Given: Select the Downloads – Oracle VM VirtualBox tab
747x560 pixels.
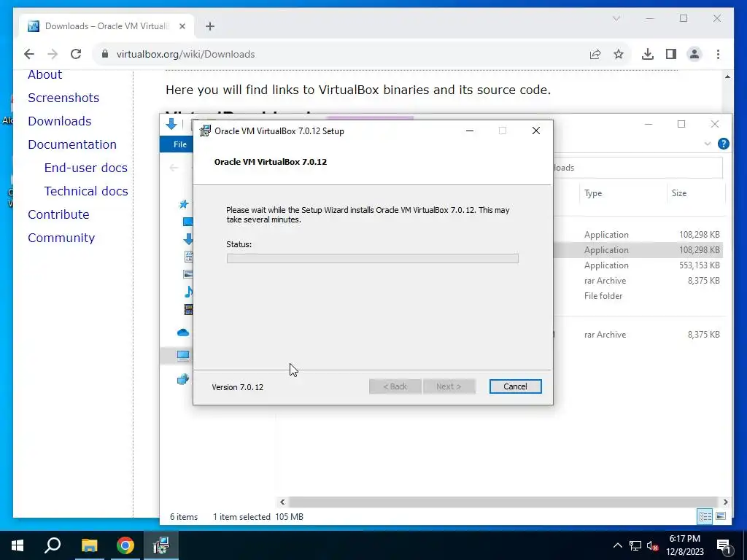Looking at the screenshot, I should pyautogui.click(x=107, y=26).
